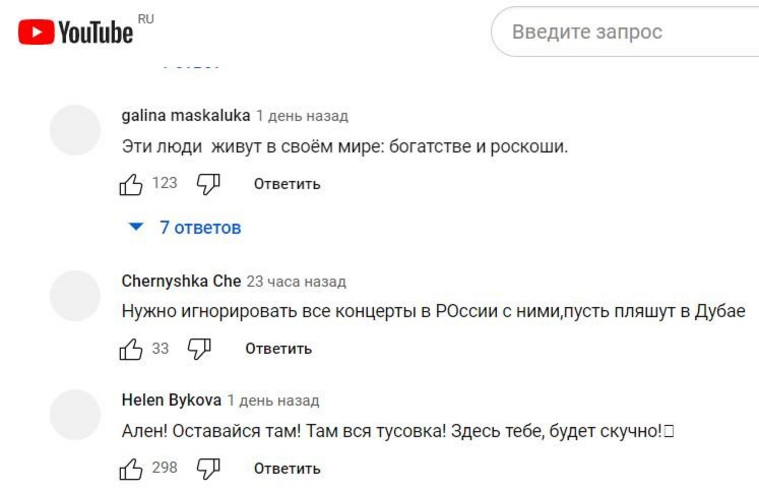Click Ответить under galina maskaluka's comment
The height and width of the screenshot is (491, 759).
click(x=287, y=184)
